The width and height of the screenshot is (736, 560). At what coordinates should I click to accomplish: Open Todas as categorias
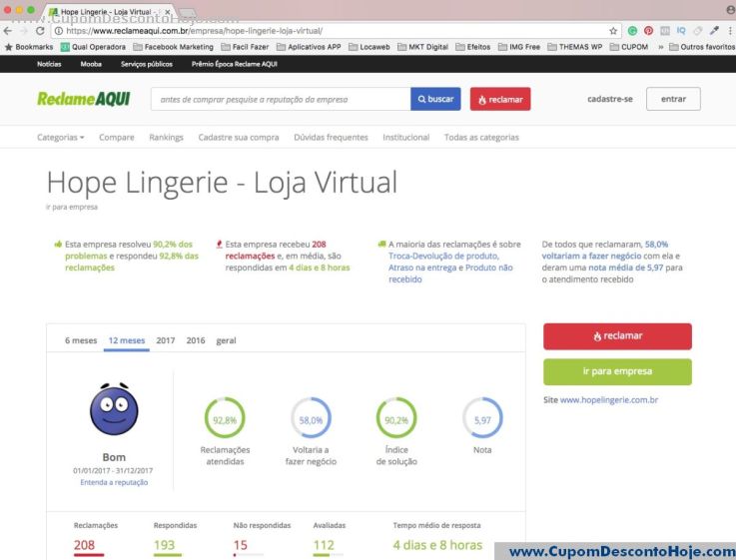click(x=481, y=138)
